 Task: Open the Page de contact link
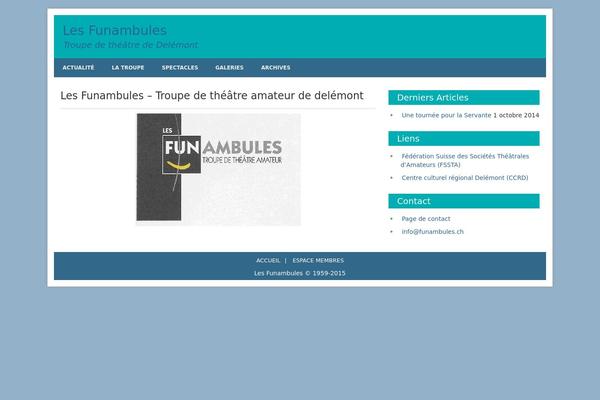pyautogui.click(x=426, y=219)
